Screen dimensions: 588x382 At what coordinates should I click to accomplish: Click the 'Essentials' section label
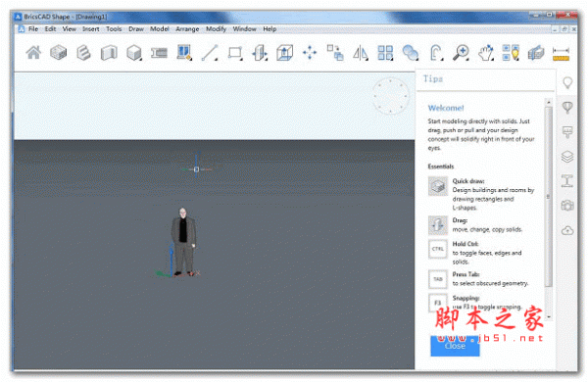(441, 167)
